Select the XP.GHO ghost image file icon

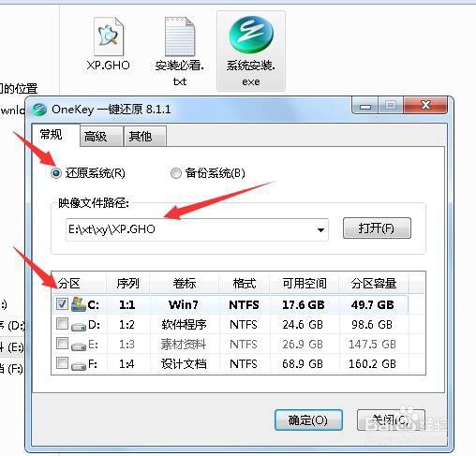[x=109, y=37]
